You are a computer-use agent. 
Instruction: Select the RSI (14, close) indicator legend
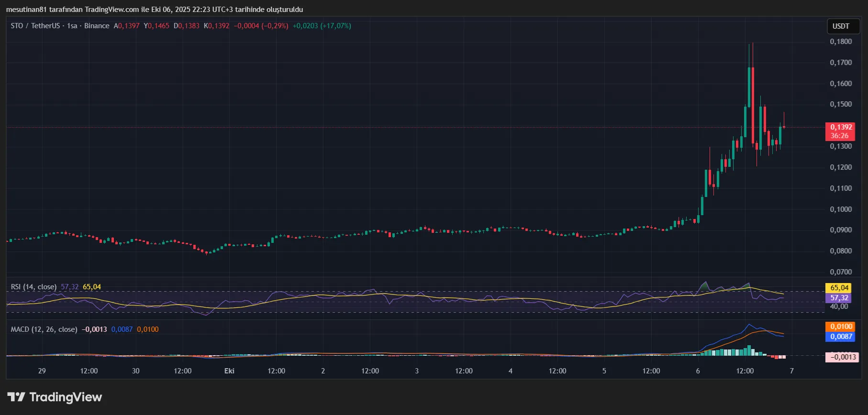[x=33, y=287]
